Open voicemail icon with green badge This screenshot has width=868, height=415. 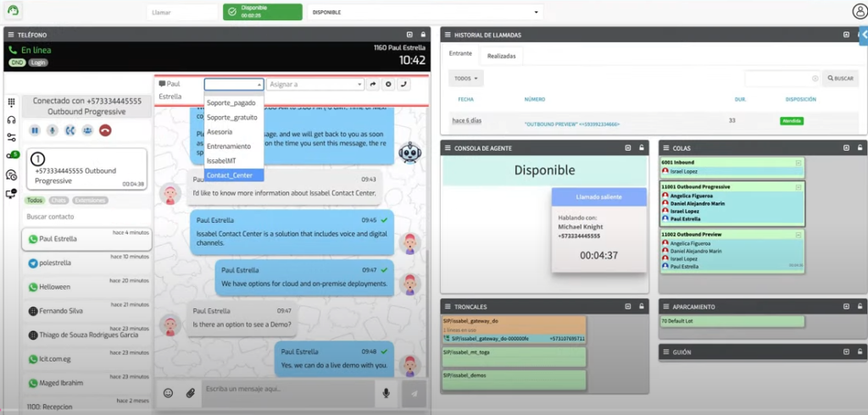coord(12,156)
